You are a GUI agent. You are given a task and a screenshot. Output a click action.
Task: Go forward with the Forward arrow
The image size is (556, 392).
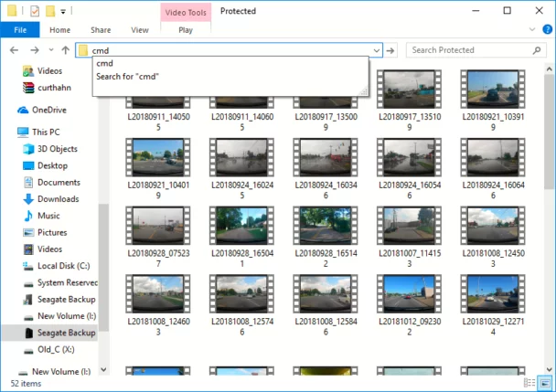(35, 50)
